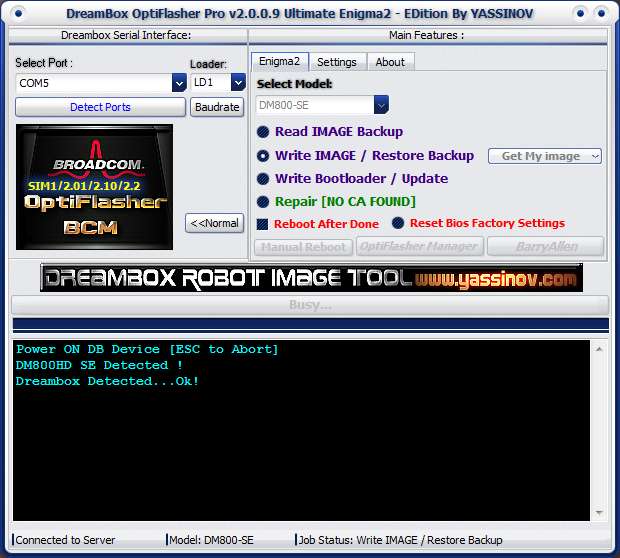Screen dimensions: 620x558
Task: Select Write IMAGE / Restore Backup radio
Action: click(x=263, y=156)
